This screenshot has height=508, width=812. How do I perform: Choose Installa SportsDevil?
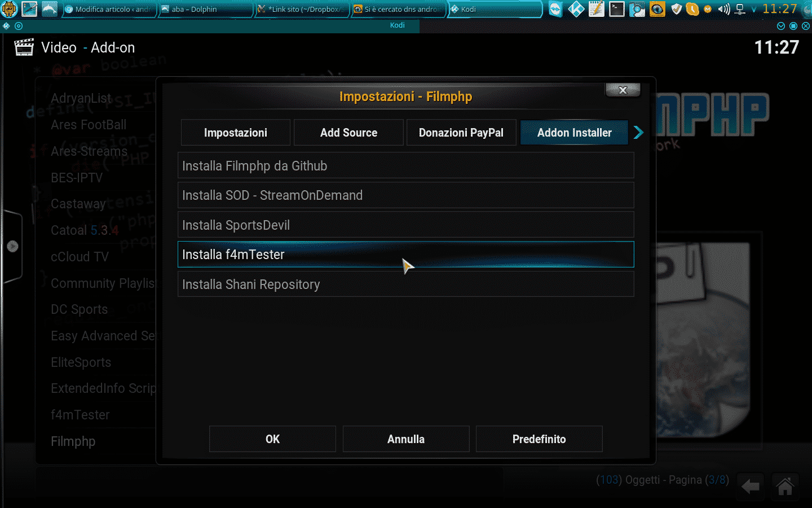pos(406,225)
